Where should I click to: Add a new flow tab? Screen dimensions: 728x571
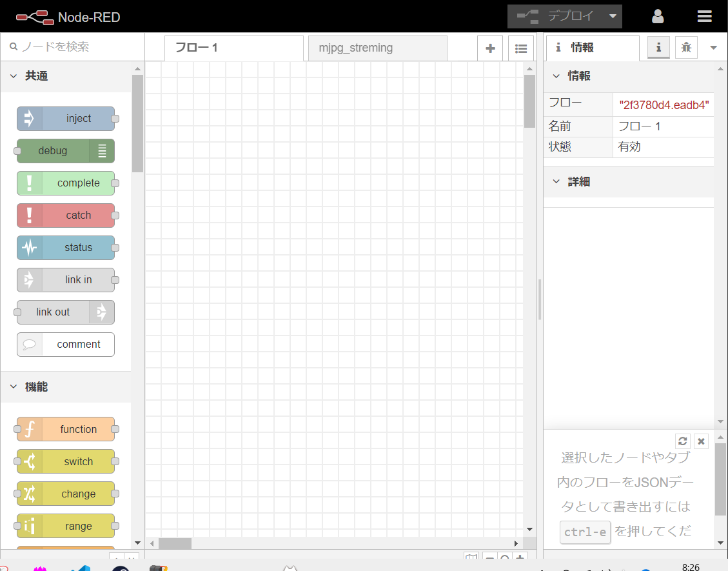click(x=490, y=48)
